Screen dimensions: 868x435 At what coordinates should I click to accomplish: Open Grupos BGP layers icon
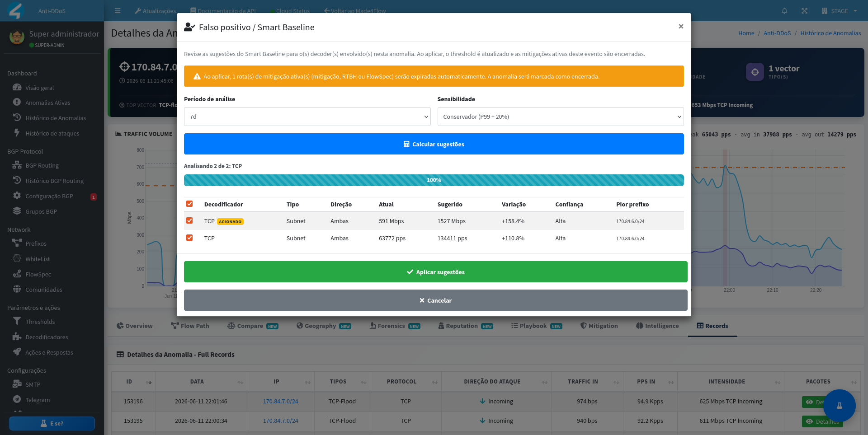click(x=17, y=211)
